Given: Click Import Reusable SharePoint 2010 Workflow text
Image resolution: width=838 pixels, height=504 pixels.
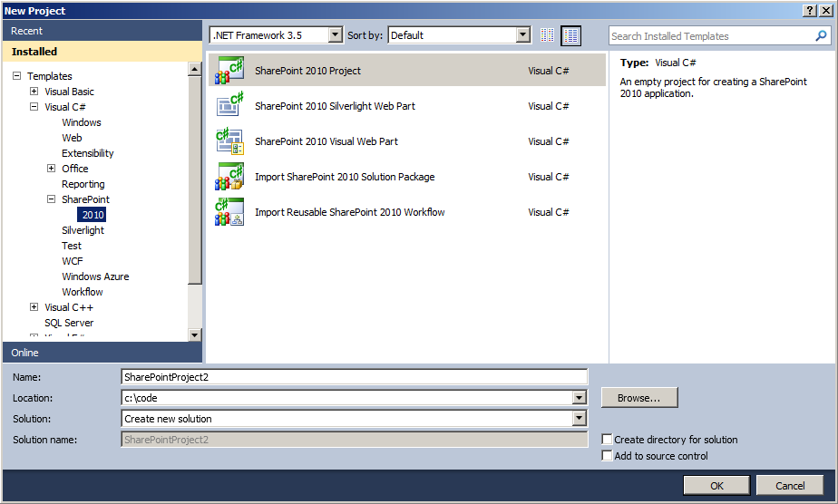Looking at the screenshot, I should [349, 212].
